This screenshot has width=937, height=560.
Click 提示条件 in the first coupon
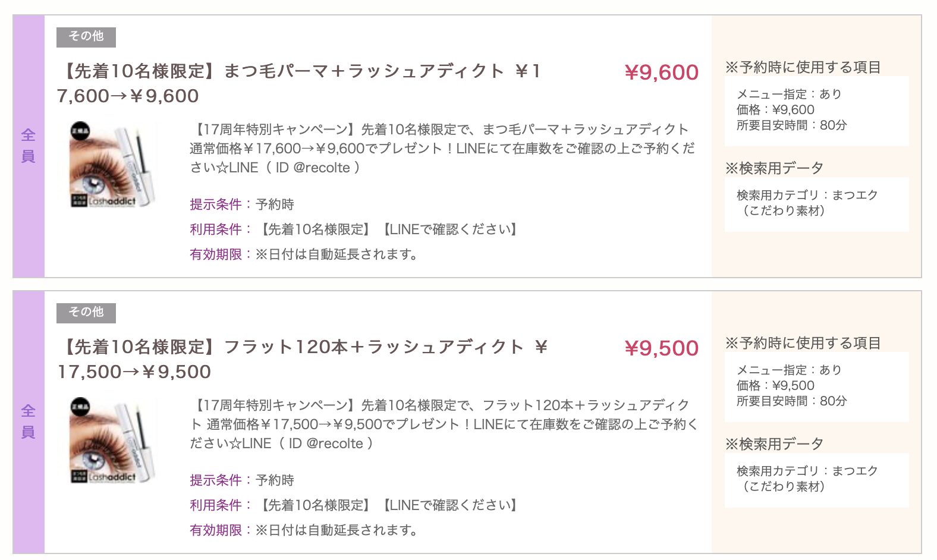[216, 205]
